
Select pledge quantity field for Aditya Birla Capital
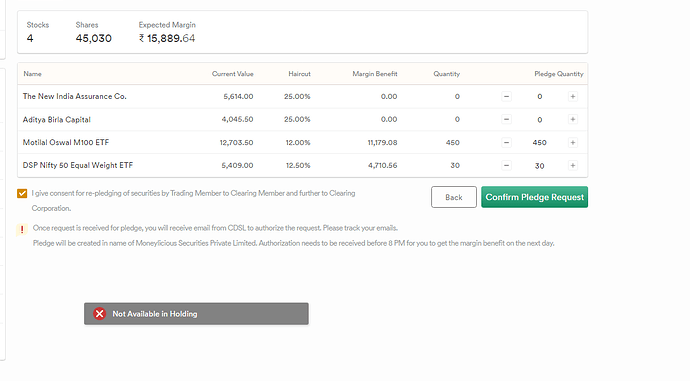pyautogui.click(x=540, y=120)
